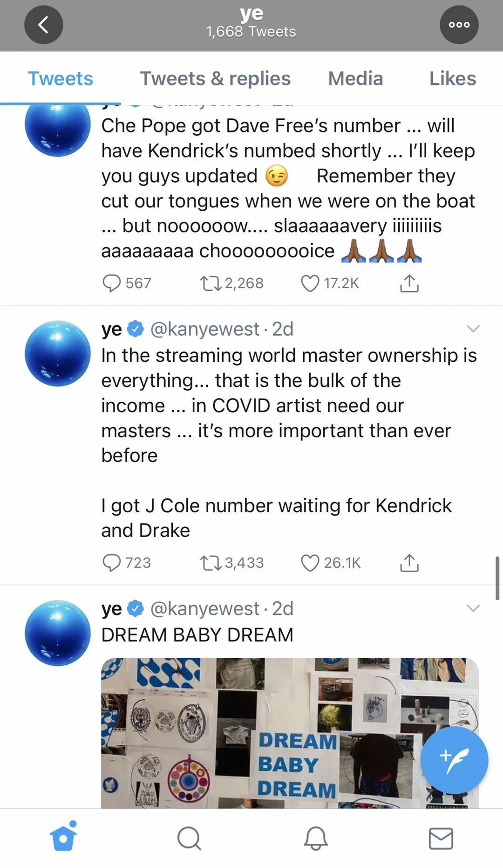Open the three-dot profile options menu

[459, 25]
